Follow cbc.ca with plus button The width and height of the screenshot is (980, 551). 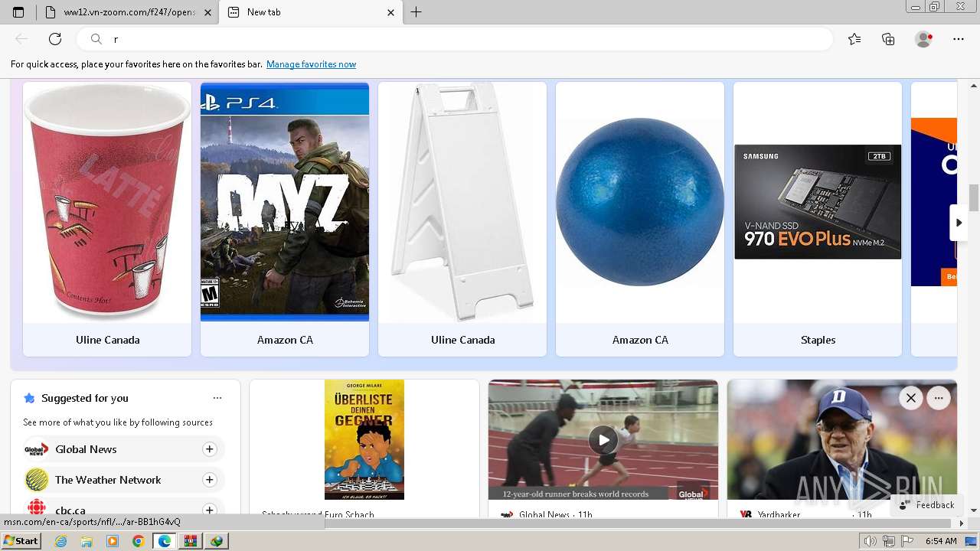(210, 510)
